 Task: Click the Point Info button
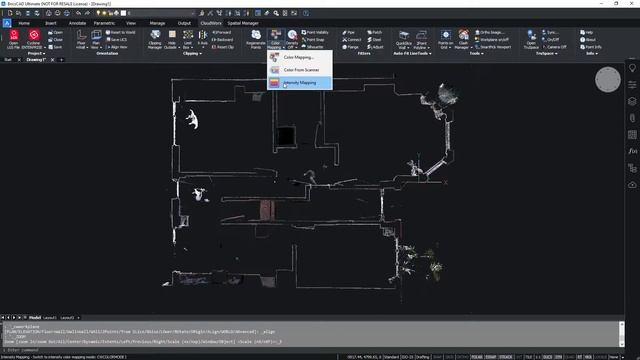pos(591,47)
